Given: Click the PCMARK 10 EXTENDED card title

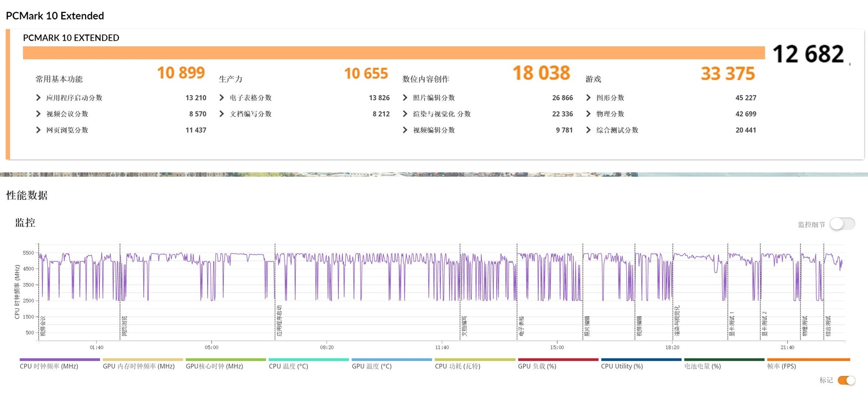Looking at the screenshot, I should coord(71,38).
